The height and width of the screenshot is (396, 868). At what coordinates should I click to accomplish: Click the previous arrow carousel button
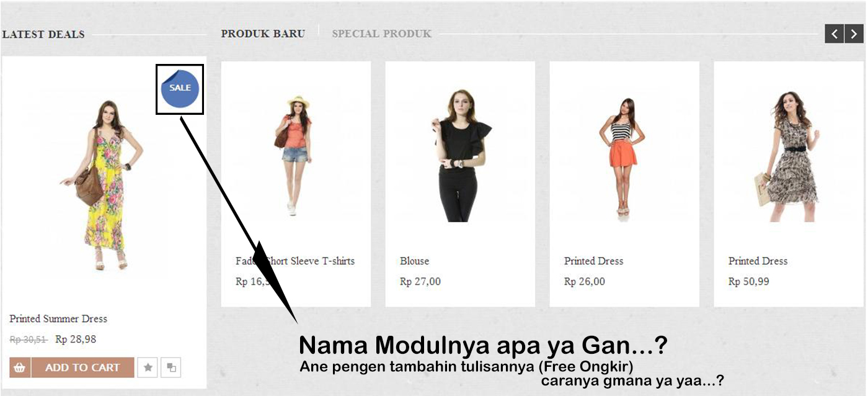pos(835,34)
